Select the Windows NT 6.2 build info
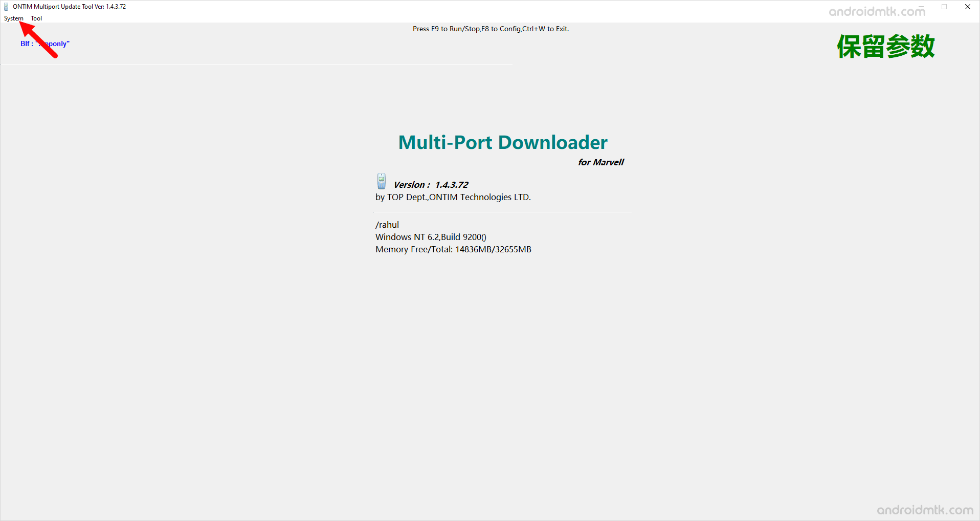This screenshot has width=980, height=521. [430, 236]
